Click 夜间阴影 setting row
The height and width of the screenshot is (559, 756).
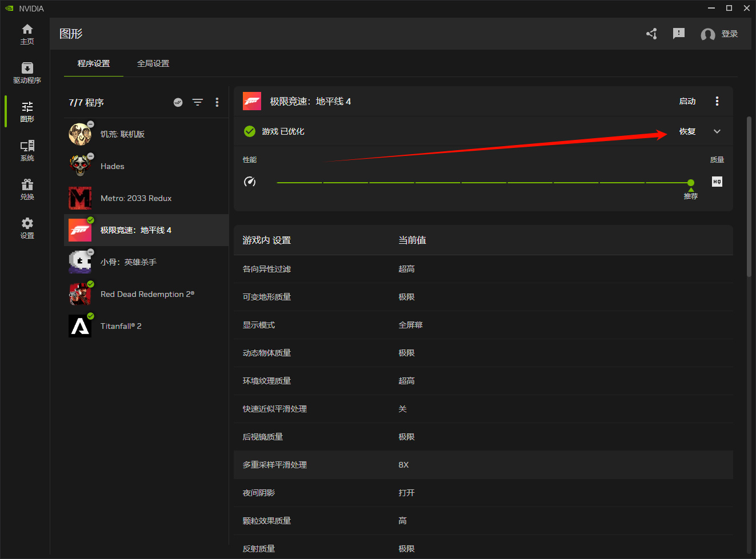click(x=483, y=493)
